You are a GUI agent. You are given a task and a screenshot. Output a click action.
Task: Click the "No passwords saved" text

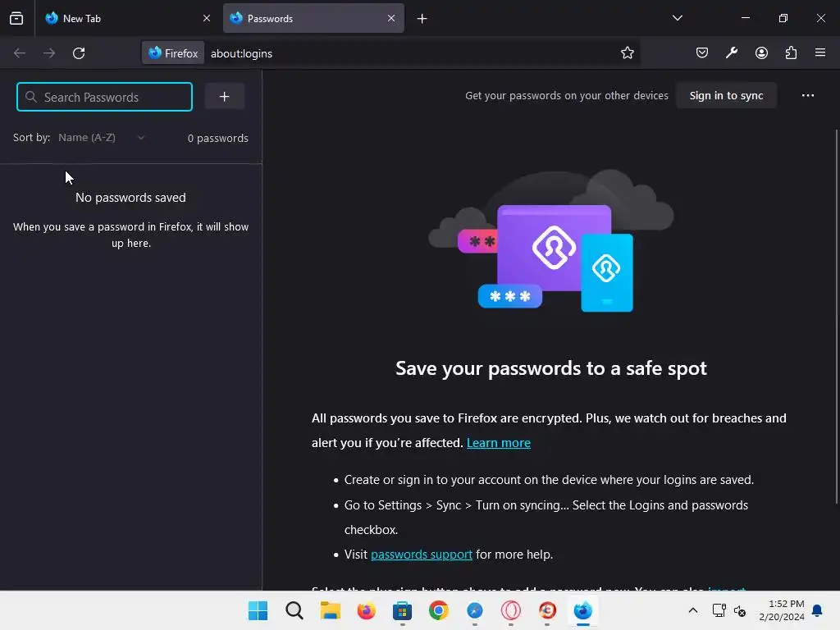click(x=130, y=198)
